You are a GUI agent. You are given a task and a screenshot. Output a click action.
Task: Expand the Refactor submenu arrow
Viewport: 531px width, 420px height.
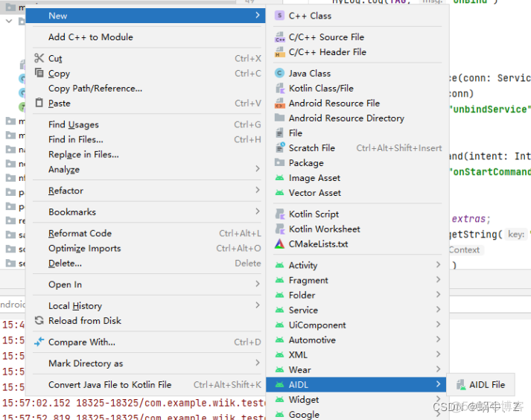258,191
